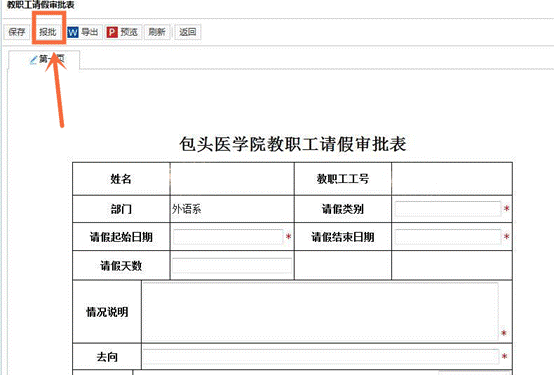The width and height of the screenshot is (554, 375).
Task: Click the 去向 label cell
Action: (x=107, y=357)
